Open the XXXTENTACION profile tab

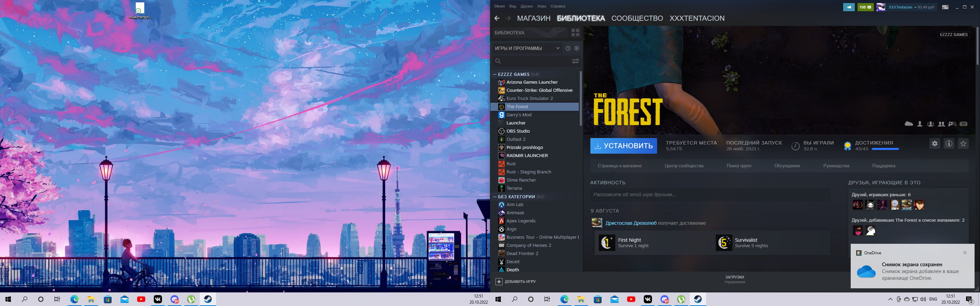[x=697, y=18]
